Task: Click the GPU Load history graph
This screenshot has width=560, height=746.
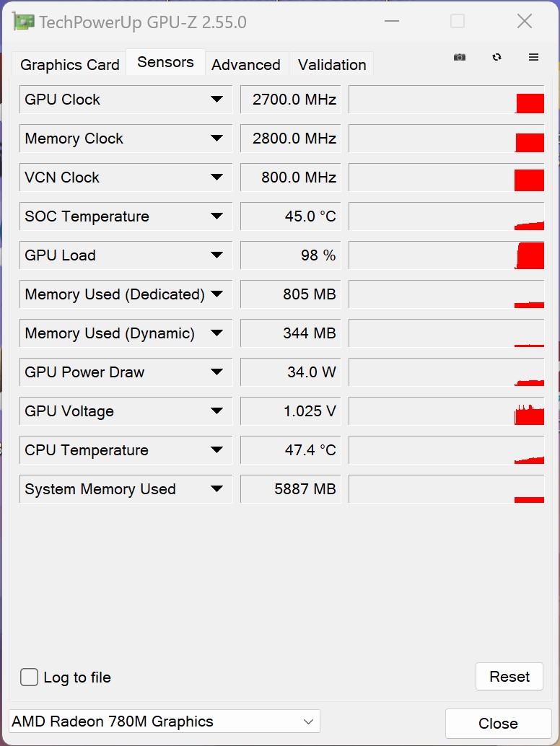Action: pyautogui.click(x=446, y=255)
